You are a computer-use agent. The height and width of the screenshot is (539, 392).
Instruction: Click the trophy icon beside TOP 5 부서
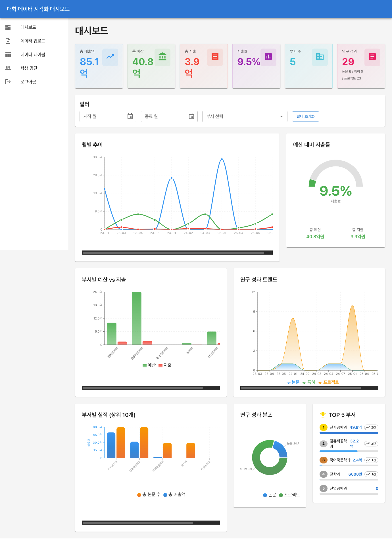(x=323, y=415)
